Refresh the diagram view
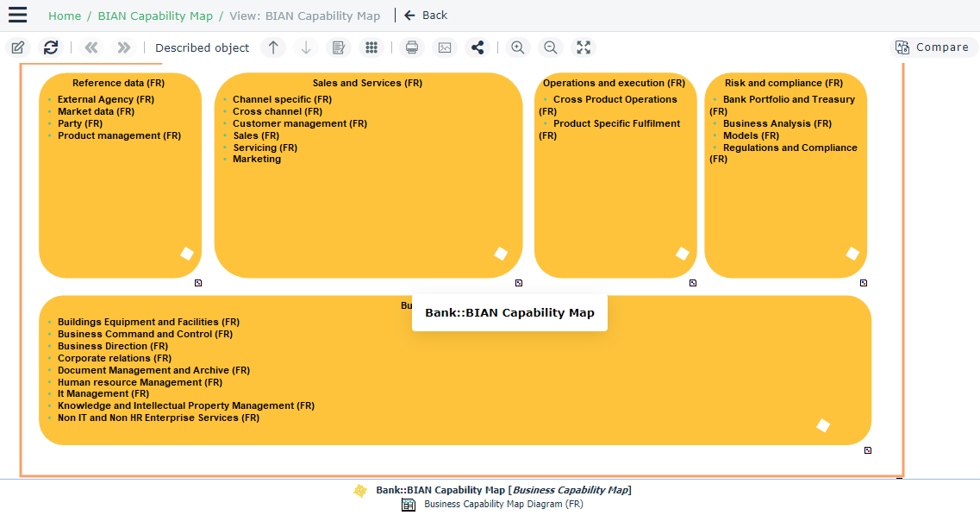Viewport: 980px width, 515px height. tap(51, 47)
